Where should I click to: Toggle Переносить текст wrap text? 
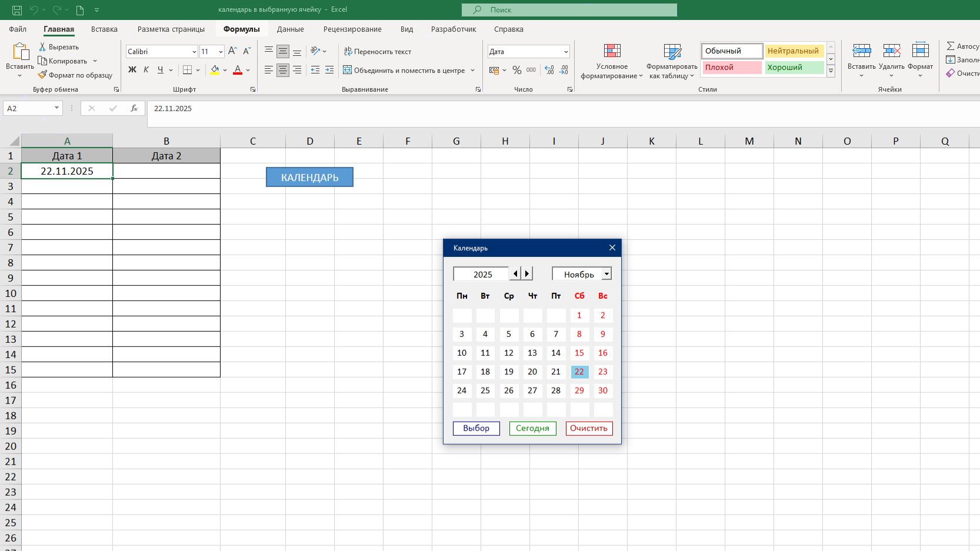pyautogui.click(x=378, y=52)
